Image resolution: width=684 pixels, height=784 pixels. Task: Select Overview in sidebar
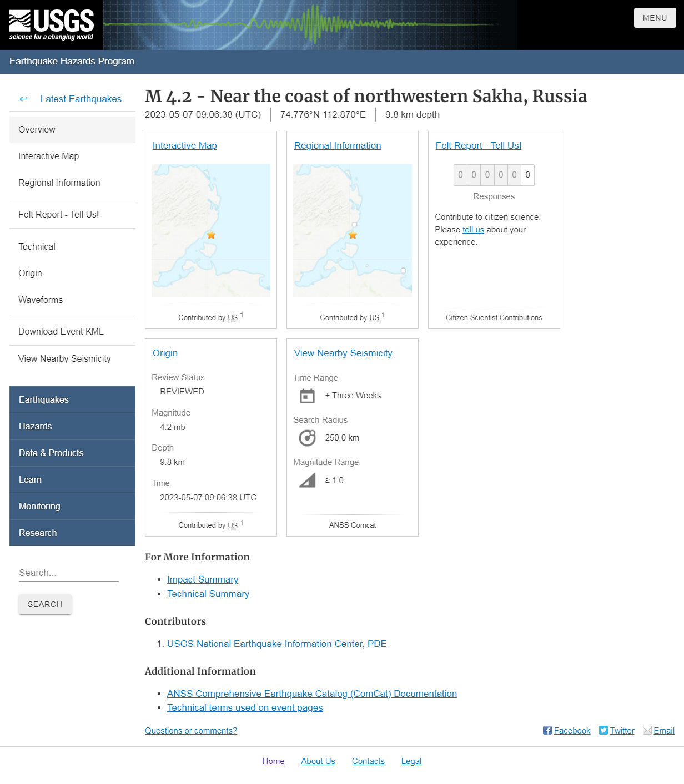coord(72,129)
